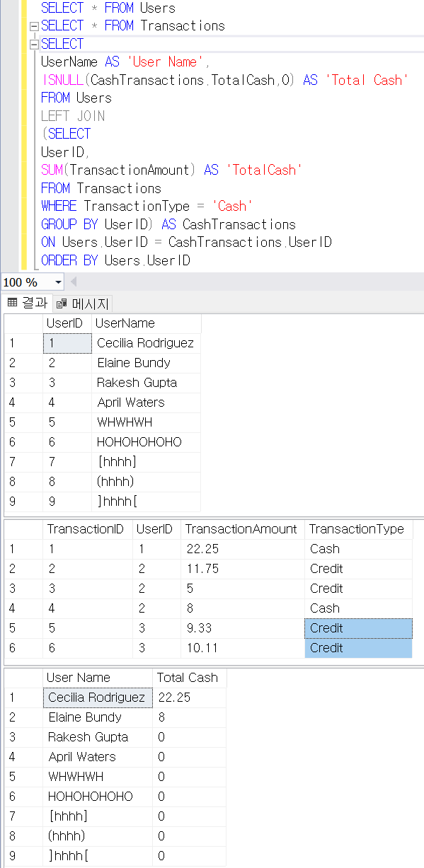Click the LEFT JOIN line in the query
The width and height of the screenshot is (424, 868).
(x=73, y=116)
